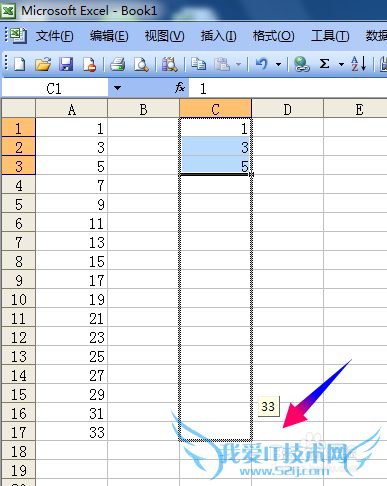Copy selection with the Copy icon
The height and width of the screenshot is (486, 387).
coord(198,64)
